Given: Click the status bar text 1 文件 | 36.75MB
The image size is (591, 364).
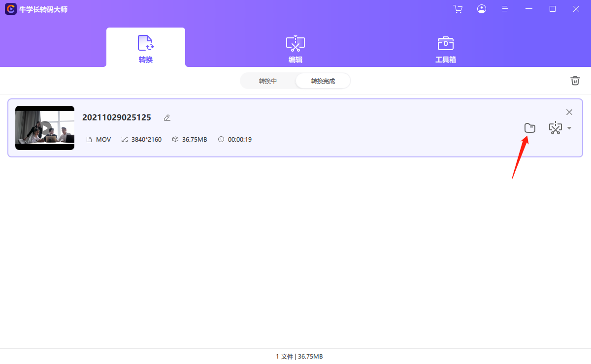Looking at the screenshot, I should 299,356.
